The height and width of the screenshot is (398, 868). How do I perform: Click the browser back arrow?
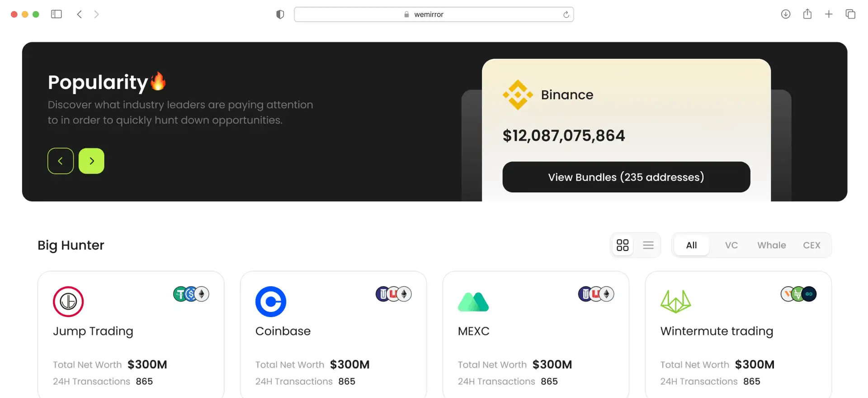coord(80,14)
